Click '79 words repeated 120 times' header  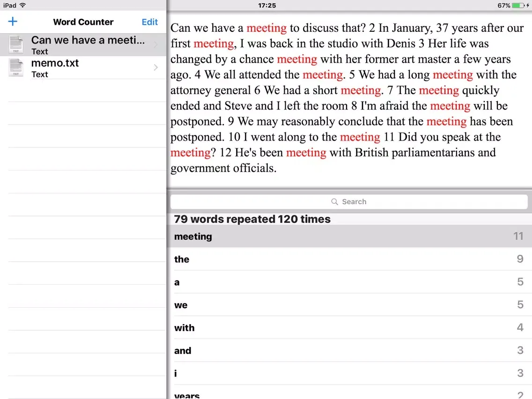point(252,219)
